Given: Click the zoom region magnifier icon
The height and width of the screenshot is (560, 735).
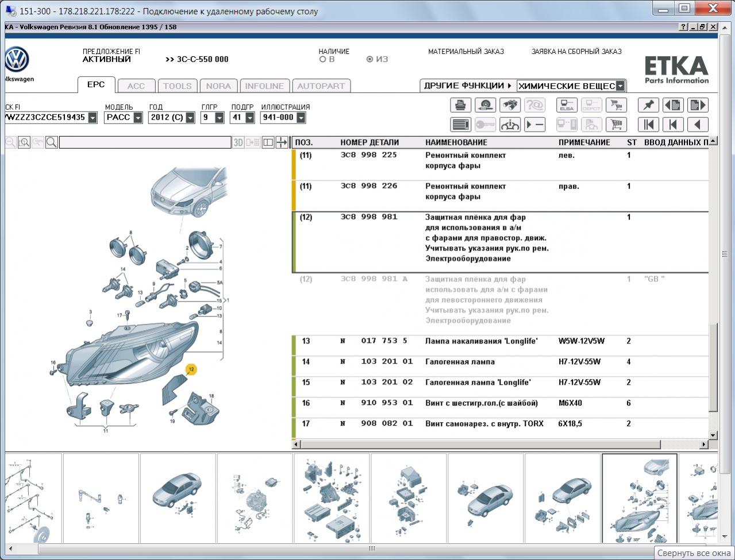Looking at the screenshot, I should pyautogui.click(x=24, y=142).
